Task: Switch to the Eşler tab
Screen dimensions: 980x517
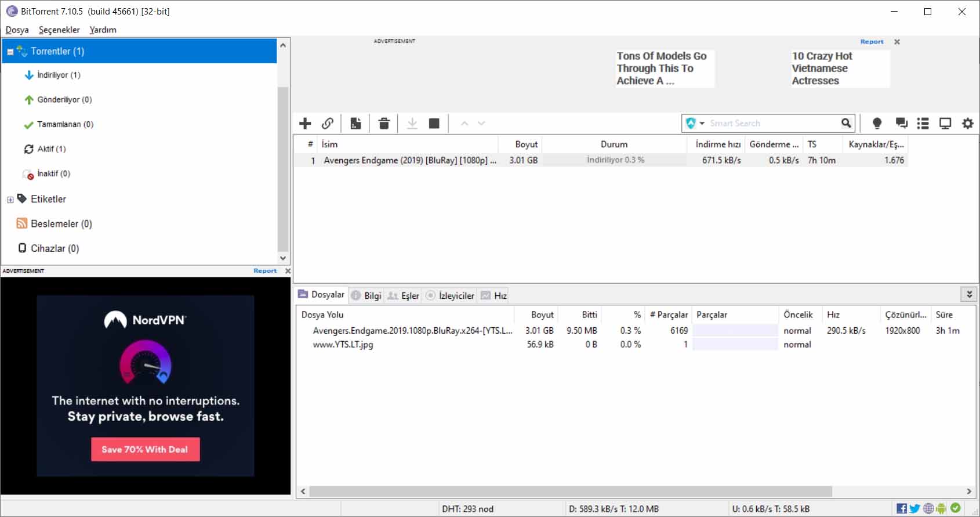Action: point(403,295)
